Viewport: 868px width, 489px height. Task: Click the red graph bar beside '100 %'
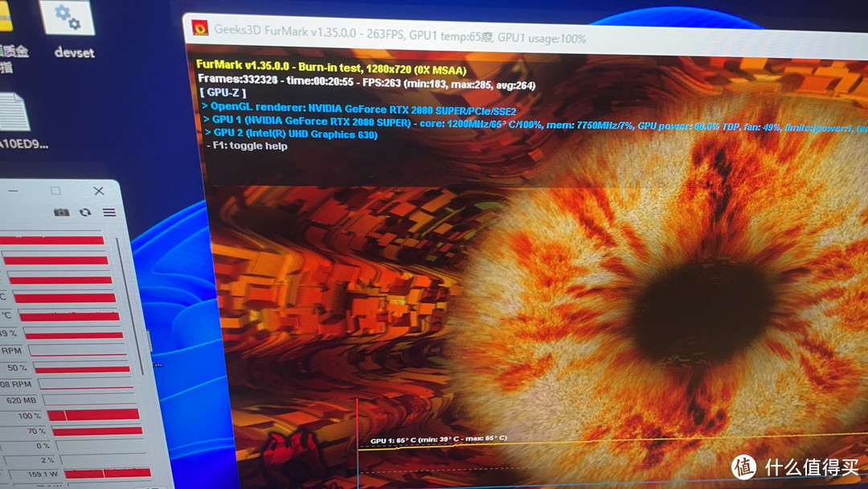pyautogui.click(x=93, y=414)
